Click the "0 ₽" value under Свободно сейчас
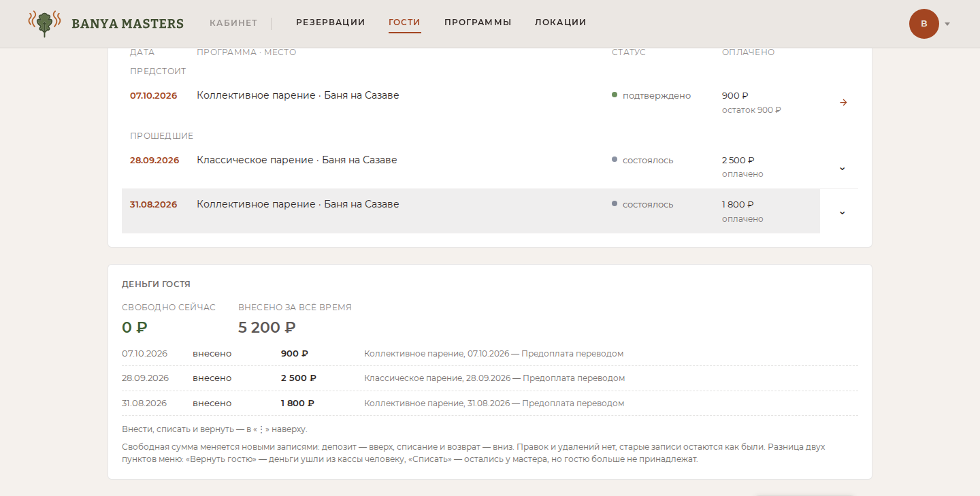Screen dimensions: 980x496 (135, 327)
